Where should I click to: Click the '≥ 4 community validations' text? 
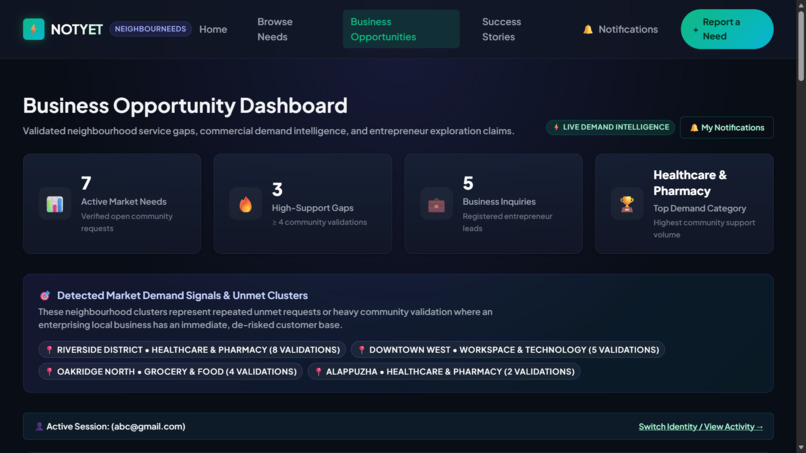point(319,222)
